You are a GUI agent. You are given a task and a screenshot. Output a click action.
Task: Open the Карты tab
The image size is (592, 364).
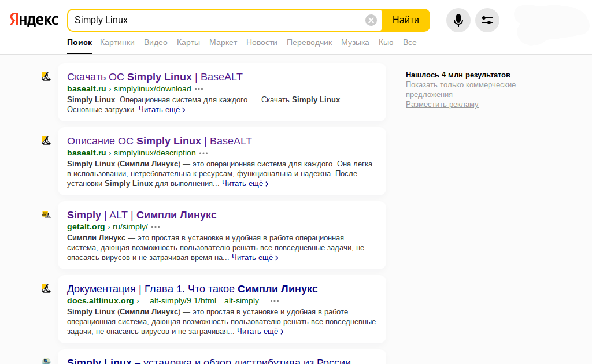point(188,43)
